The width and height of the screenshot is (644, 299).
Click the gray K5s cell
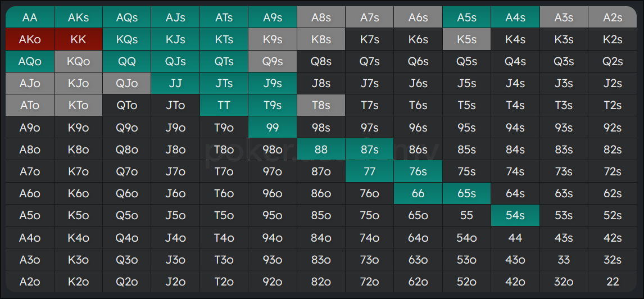[466, 39]
